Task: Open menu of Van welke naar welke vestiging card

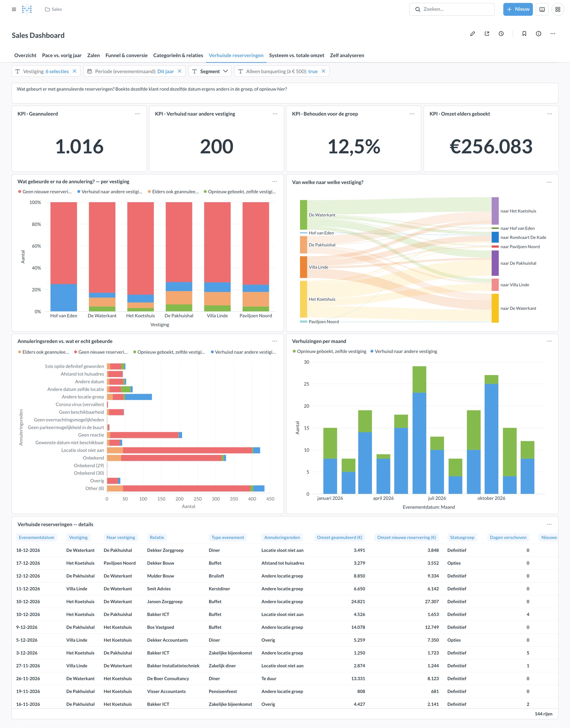Action: click(549, 182)
